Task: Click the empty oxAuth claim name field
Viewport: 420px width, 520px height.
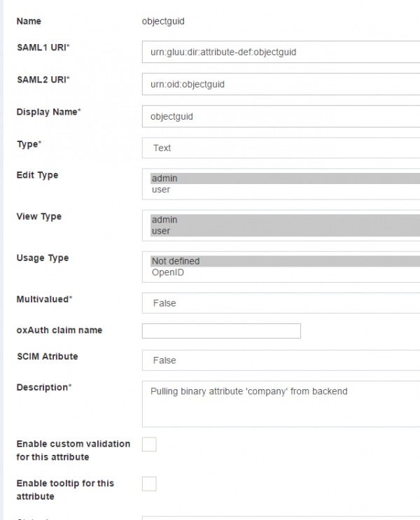Action: click(x=221, y=331)
